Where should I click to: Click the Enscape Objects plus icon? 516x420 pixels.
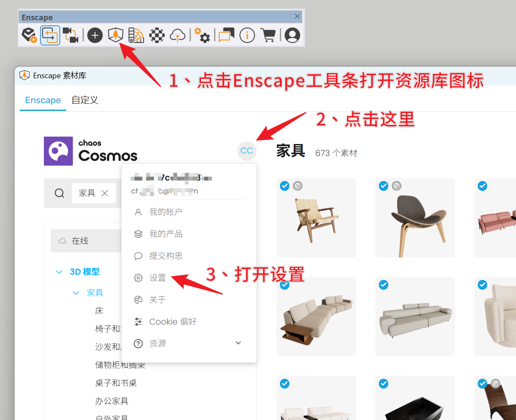(x=95, y=35)
